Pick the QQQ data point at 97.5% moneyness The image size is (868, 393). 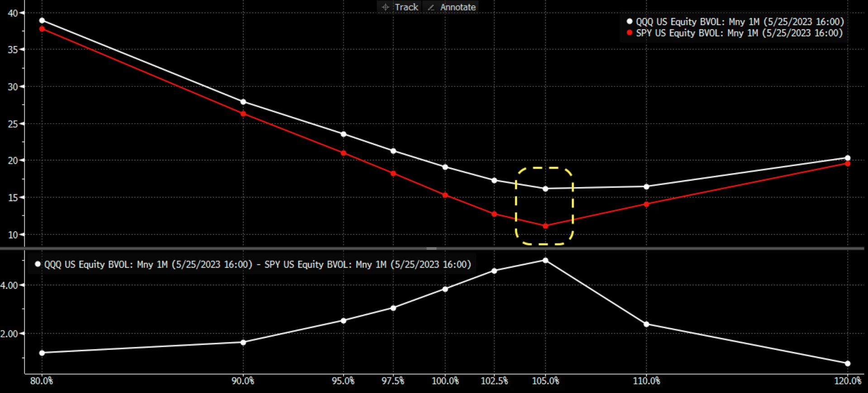(393, 151)
